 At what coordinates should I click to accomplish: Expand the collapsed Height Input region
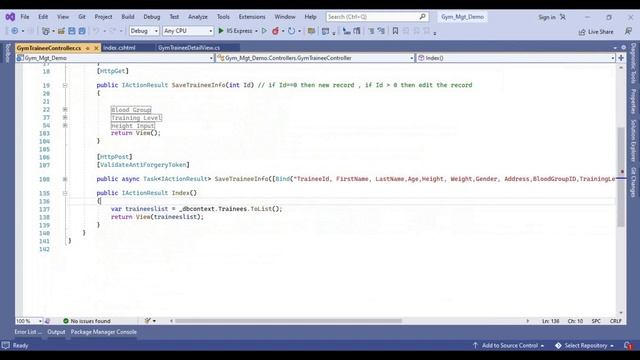(65, 125)
